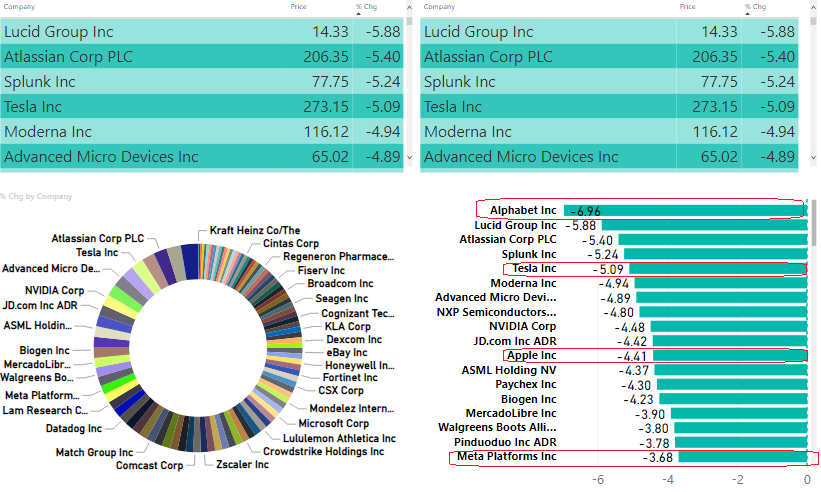Click the right table's scrollbar thumb
This screenshot has height=492, width=821.
813,21
